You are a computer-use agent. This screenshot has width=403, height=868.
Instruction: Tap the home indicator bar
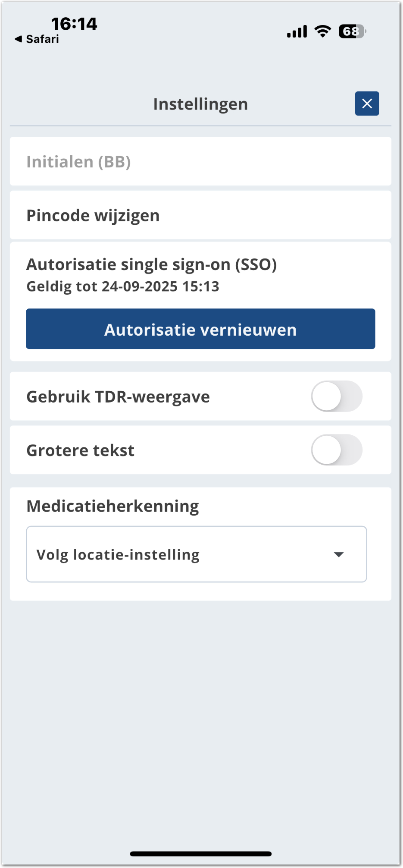pyautogui.click(x=201, y=854)
